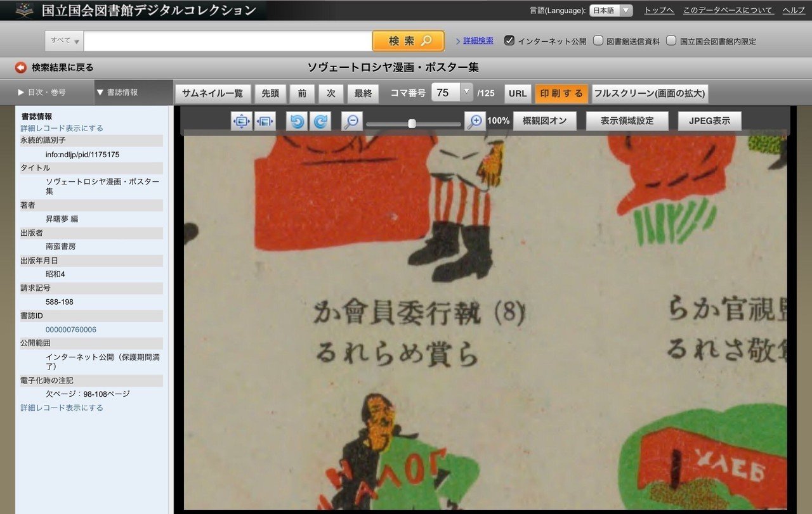Screen dimensions: 812x514
Task: Click 検索結果に戻る link text
Action: click(x=62, y=67)
